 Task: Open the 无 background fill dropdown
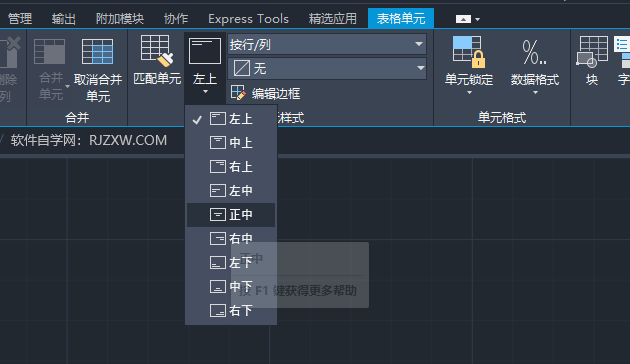click(327, 68)
